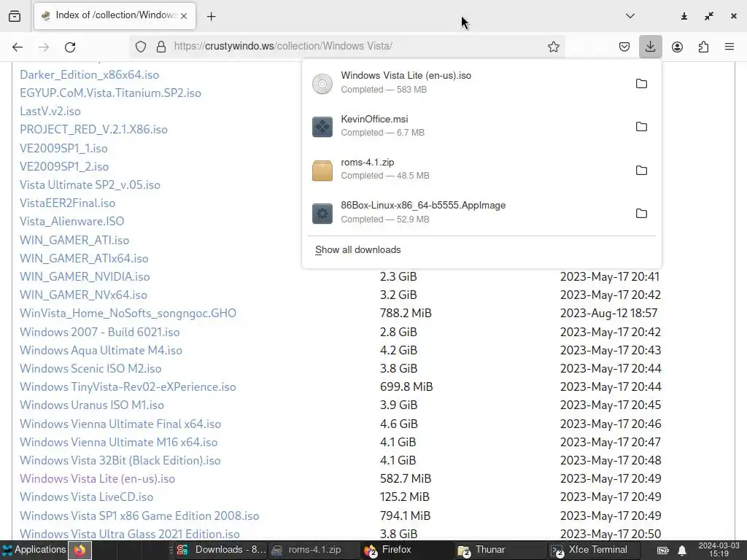747x560 pixels.
Task: Open Darker_Edition_x86x64.iso link
Action: (90, 75)
